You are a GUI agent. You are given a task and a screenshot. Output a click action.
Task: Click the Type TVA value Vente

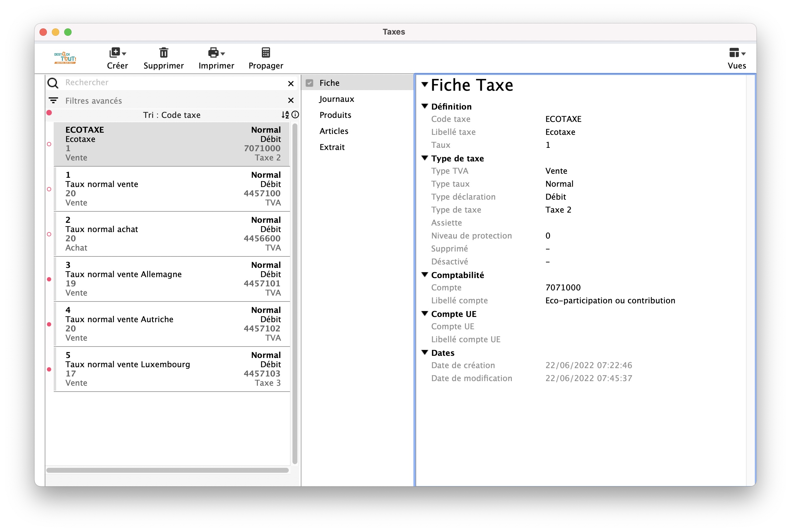pyautogui.click(x=556, y=171)
